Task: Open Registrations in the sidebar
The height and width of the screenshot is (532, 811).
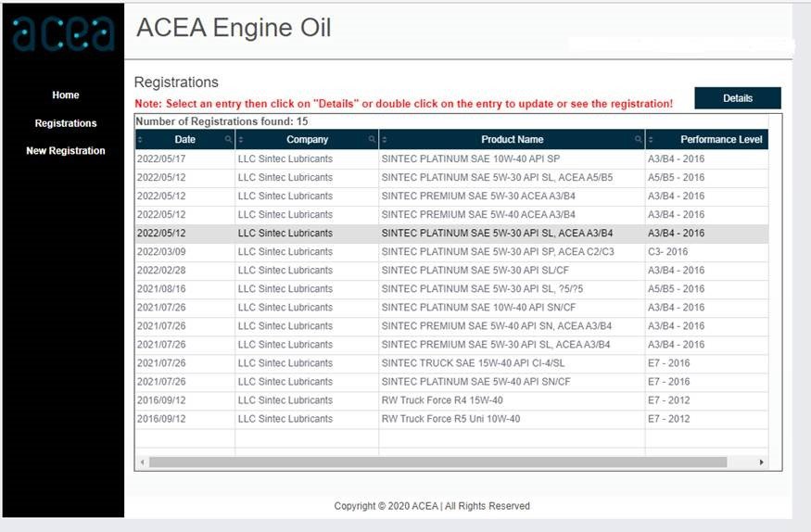Action: (x=66, y=123)
